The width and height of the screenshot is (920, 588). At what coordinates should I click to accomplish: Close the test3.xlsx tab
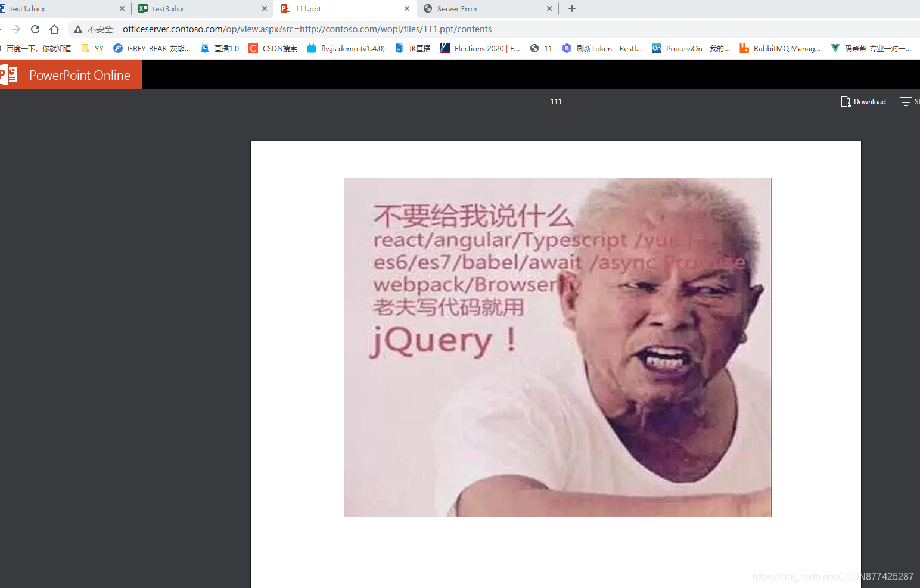click(265, 8)
